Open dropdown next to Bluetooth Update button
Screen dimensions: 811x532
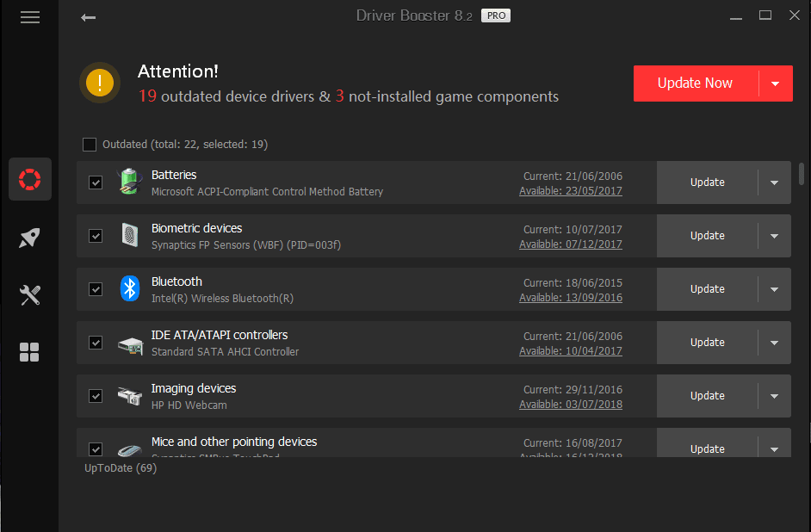click(x=774, y=289)
